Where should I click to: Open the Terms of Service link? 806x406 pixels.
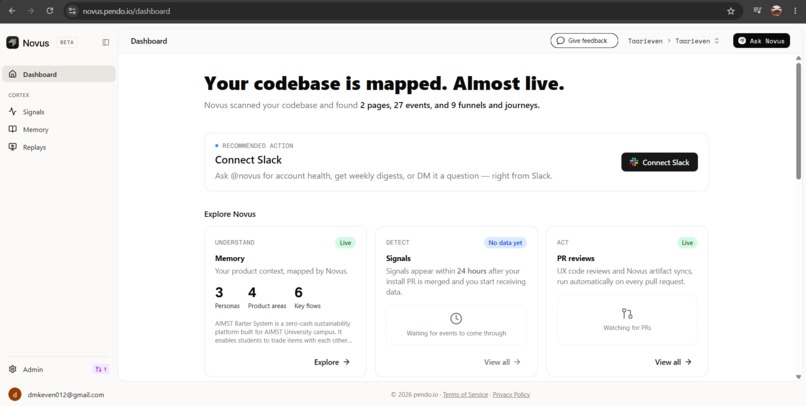pos(465,395)
